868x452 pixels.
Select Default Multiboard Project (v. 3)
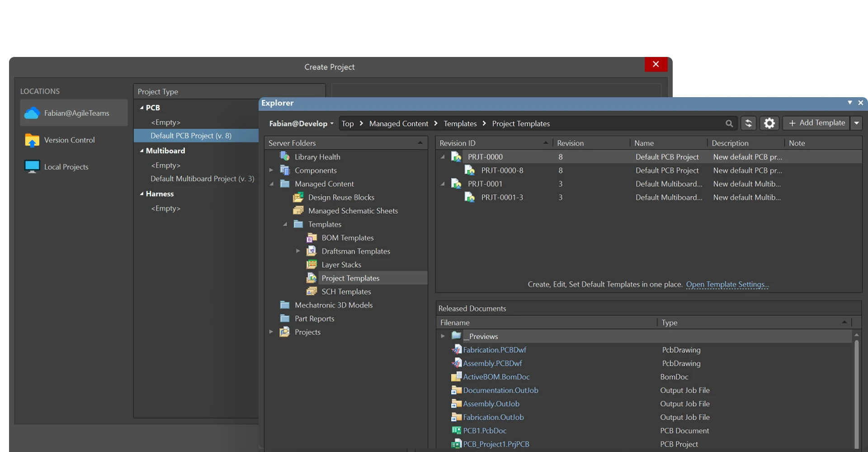pyautogui.click(x=202, y=179)
